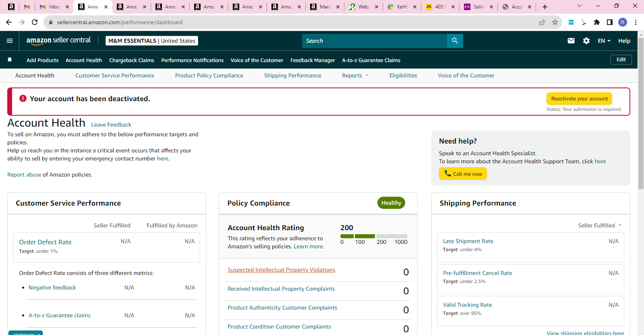Open the tab search chevron in the title bar
Image resolution: width=644 pixels, height=335 pixels.
[x=580, y=6]
